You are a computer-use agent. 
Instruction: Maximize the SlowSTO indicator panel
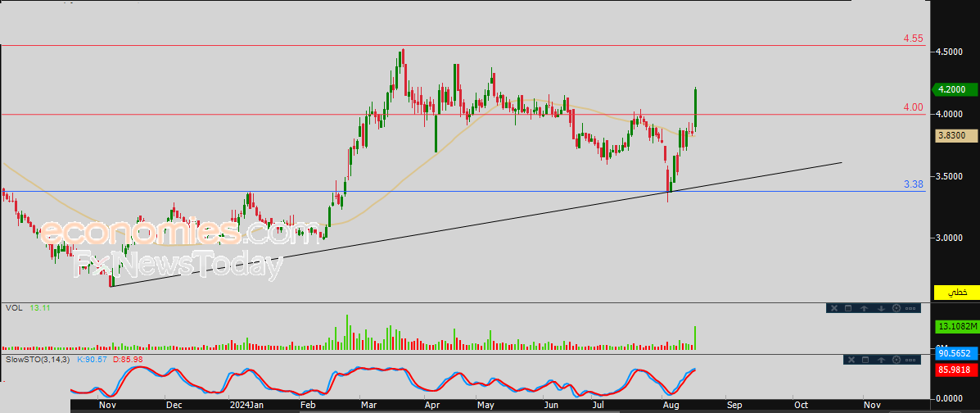coord(865,360)
